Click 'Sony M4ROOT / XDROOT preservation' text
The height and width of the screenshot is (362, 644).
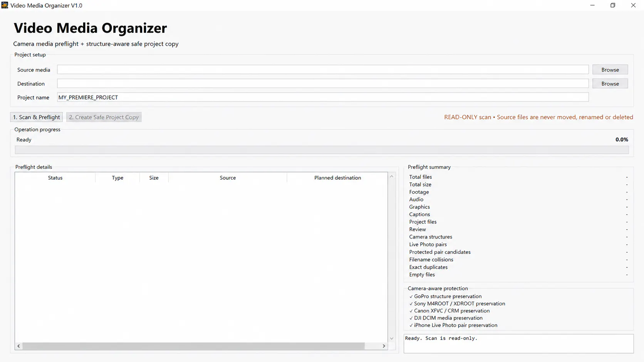pyautogui.click(x=460, y=304)
